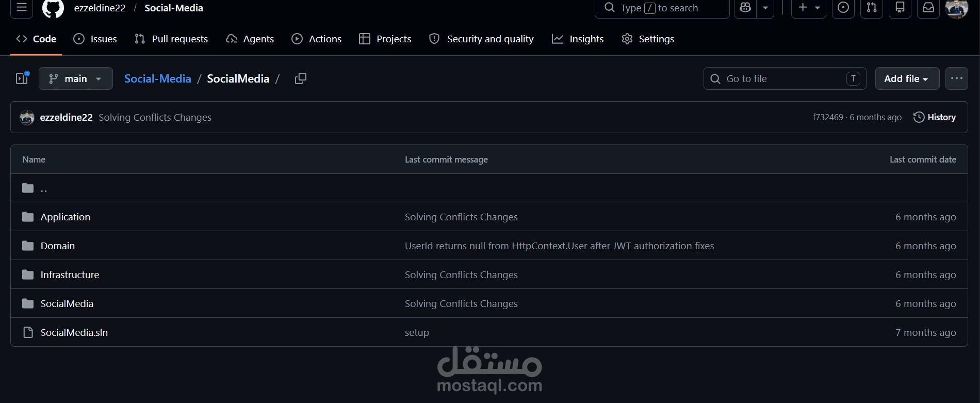The image size is (980, 403).
Task: Go to the GitHub homepage logo
Action: (53, 8)
